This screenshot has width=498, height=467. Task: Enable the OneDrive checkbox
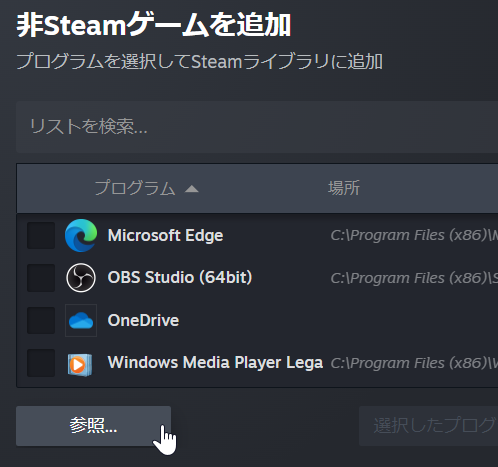tap(41, 320)
